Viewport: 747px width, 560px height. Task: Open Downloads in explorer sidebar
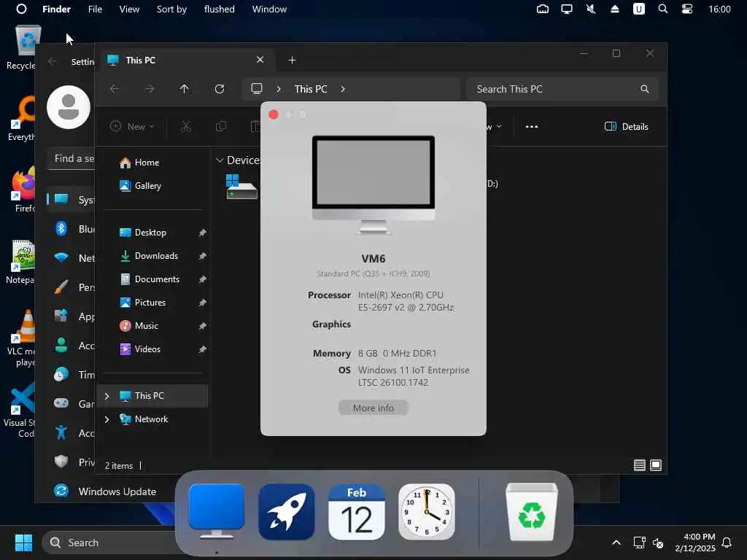point(156,256)
